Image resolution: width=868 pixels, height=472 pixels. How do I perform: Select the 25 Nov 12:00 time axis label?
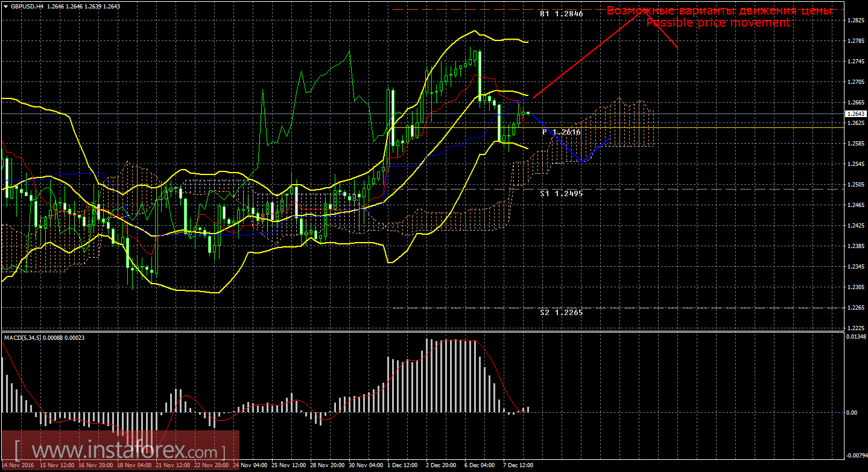[x=288, y=466]
